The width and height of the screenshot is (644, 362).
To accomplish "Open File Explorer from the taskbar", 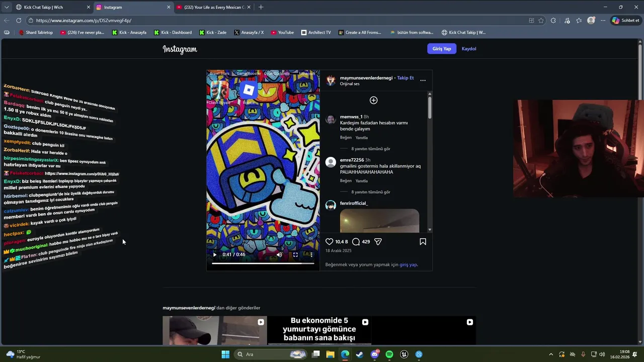I will coord(331,354).
